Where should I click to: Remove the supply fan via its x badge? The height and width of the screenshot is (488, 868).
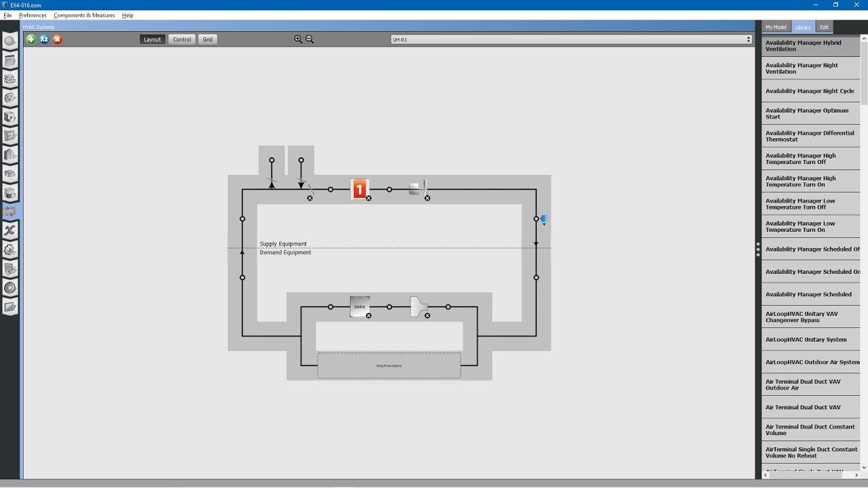pyautogui.click(x=427, y=198)
